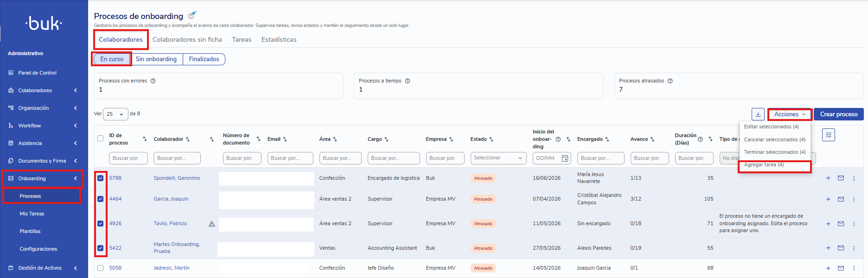Click the Crear proceso button
The image size is (868, 278).
pyautogui.click(x=839, y=114)
